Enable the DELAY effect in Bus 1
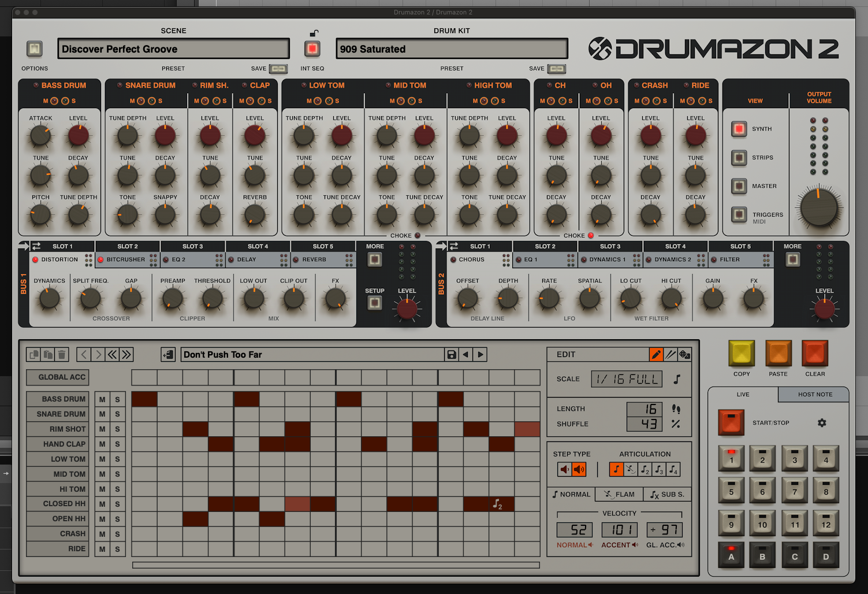 [x=231, y=260]
